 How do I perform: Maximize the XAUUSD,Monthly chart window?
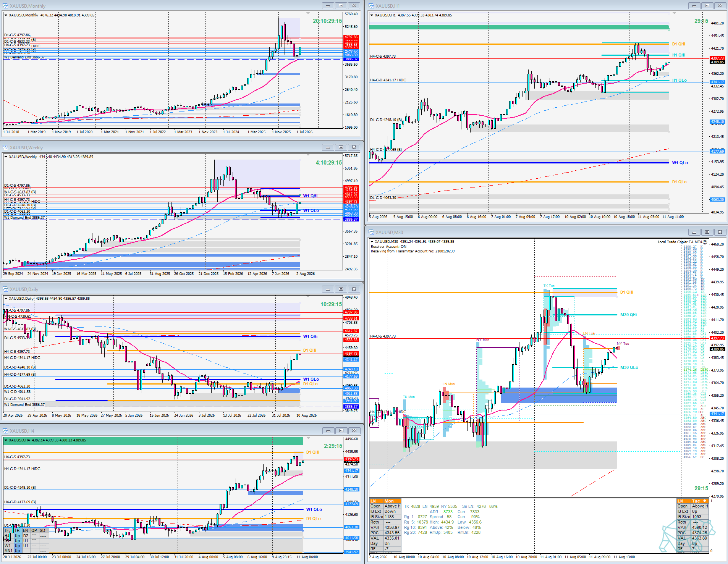coord(341,6)
